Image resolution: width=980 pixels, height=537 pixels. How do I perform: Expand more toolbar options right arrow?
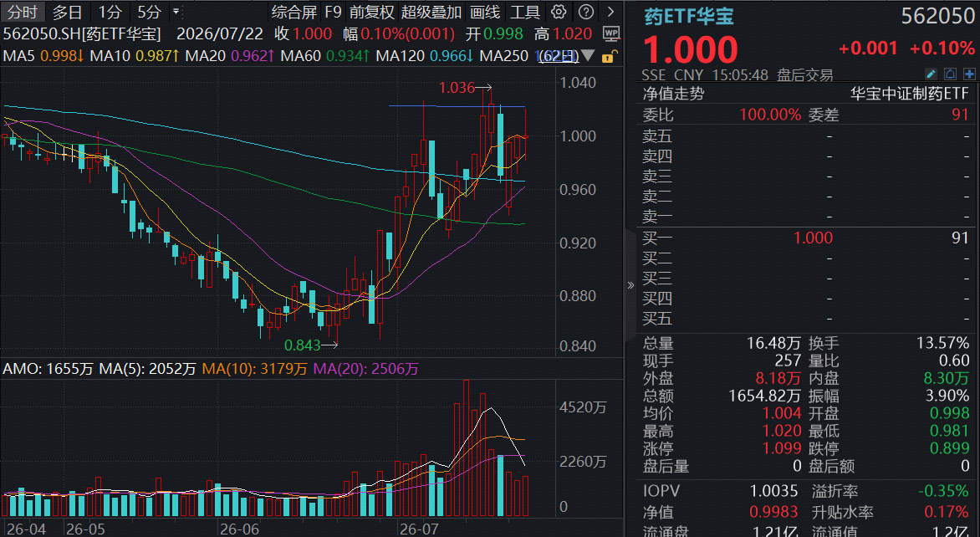pos(610,11)
